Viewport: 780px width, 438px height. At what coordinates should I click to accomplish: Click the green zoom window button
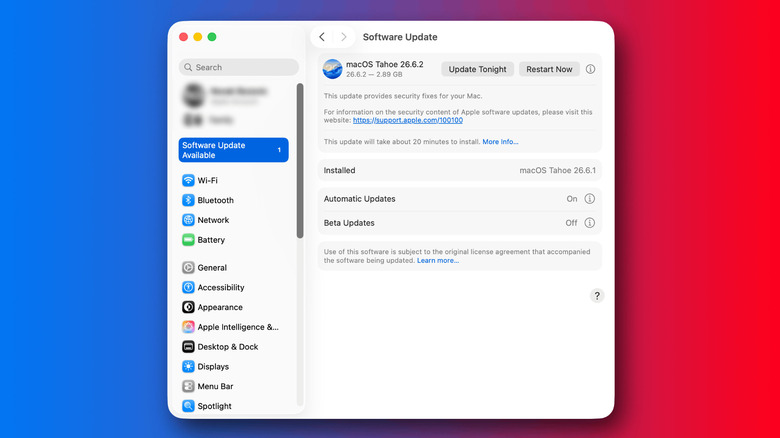212,37
